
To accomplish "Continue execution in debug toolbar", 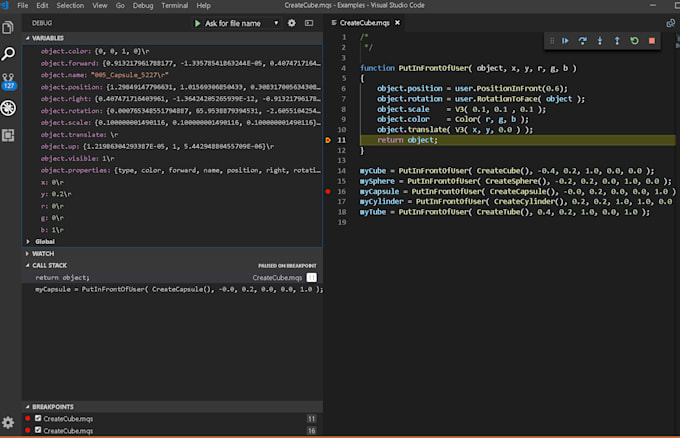I will pyautogui.click(x=565, y=41).
